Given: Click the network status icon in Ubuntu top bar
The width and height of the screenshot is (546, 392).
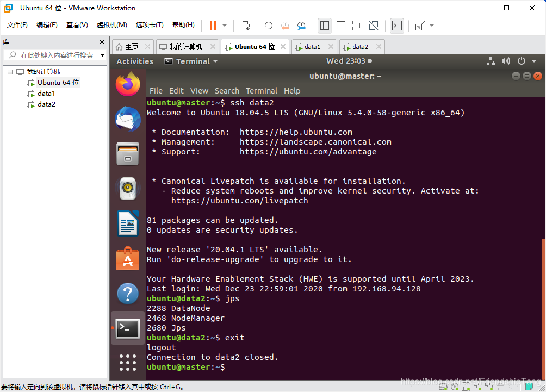Looking at the screenshot, I should (x=491, y=61).
